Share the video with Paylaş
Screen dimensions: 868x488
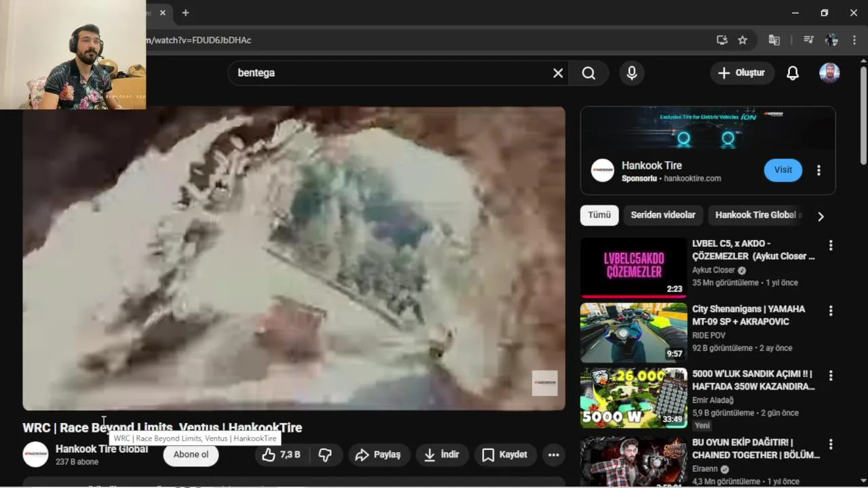[x=378, y=455]
